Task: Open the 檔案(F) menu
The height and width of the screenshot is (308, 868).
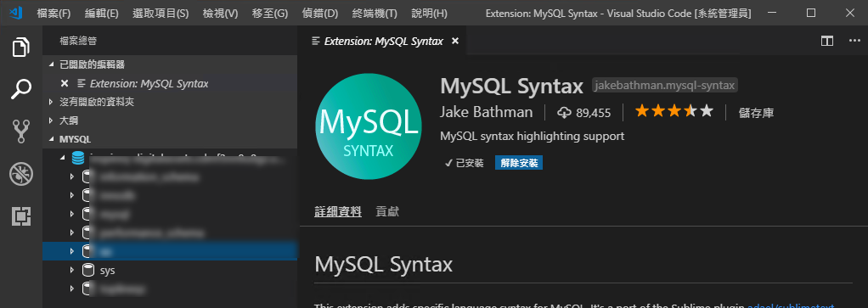Action: 54,13
